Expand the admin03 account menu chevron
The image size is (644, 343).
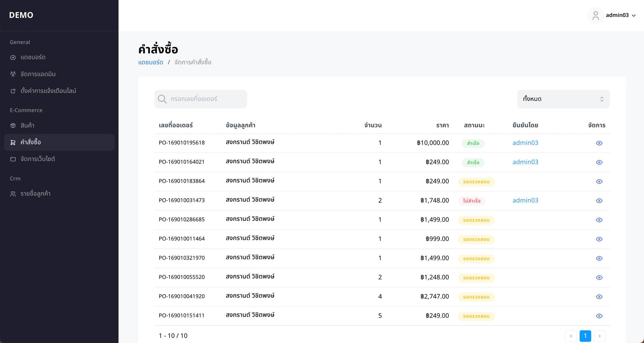(x=634, y=16)
